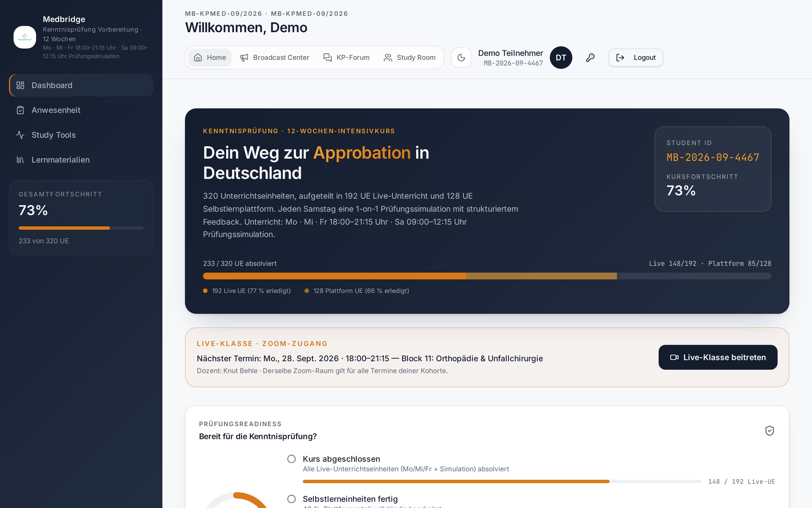Click the key icon to change password
The image size is (812, 508).
590,58
